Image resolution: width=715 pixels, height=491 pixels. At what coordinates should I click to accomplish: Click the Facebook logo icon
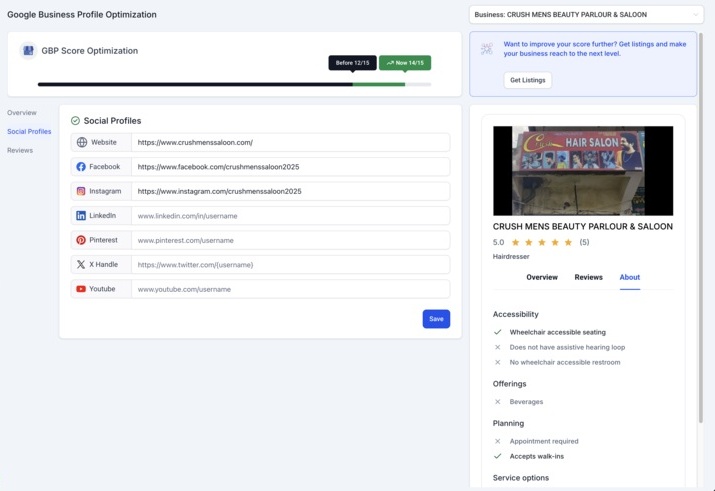pyautogui.click(x=81, y=167)
